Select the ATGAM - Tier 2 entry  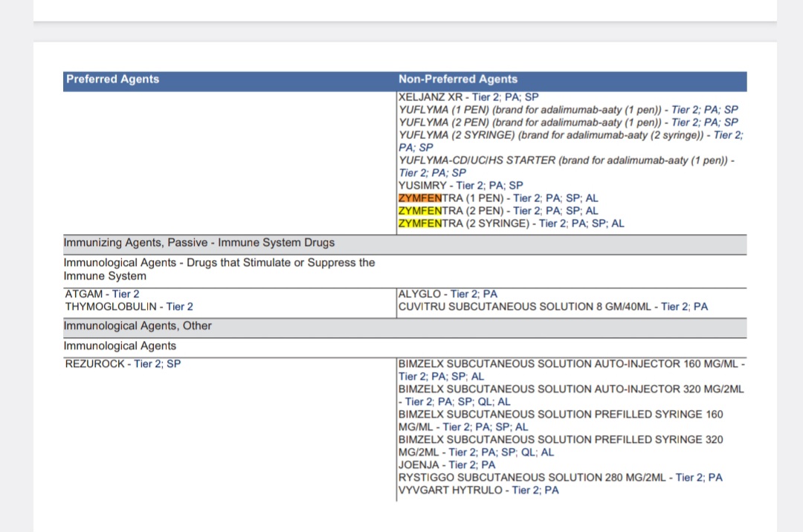click(x=102, y=294)
